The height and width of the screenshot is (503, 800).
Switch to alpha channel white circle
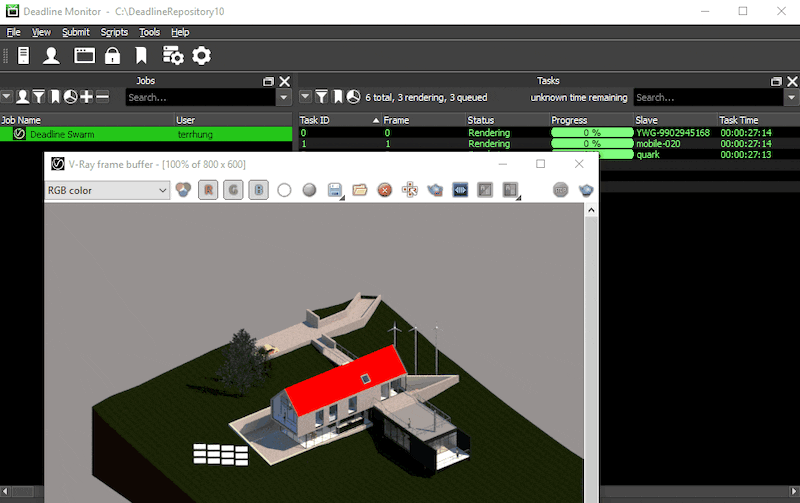pos(284,190)
